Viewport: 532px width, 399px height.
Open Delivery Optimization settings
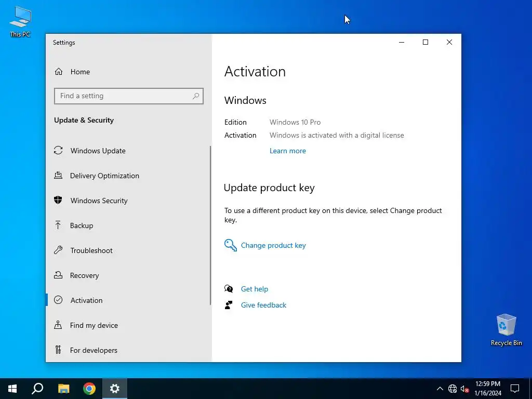[x=104, y=176]
